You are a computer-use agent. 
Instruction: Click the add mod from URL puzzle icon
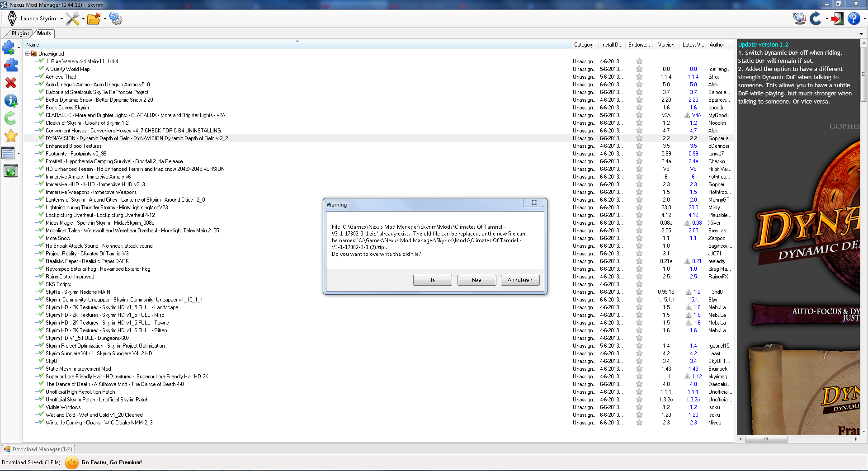[10, 65]
